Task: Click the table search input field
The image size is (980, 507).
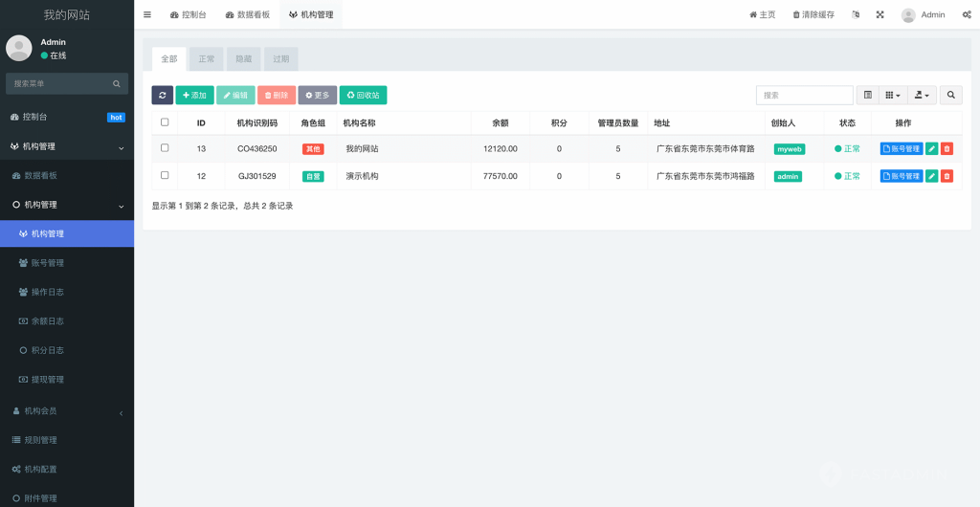Action: pyautogui.click(x=804, y=96)
